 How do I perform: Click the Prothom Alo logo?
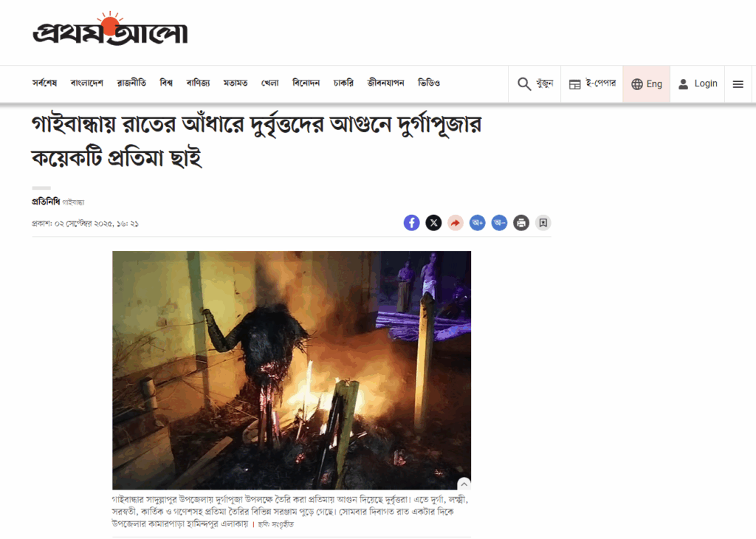[110, 29]
